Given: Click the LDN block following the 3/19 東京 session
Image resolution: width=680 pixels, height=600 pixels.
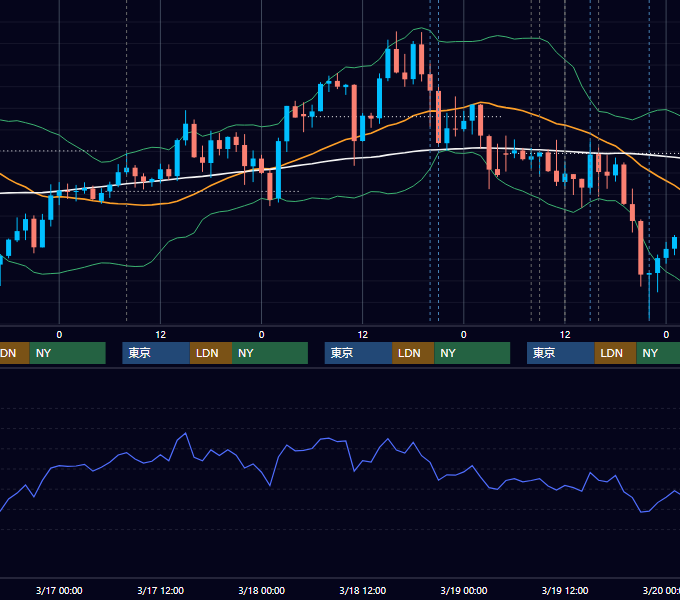Looking at the screenshot, I should click(615, 353).
